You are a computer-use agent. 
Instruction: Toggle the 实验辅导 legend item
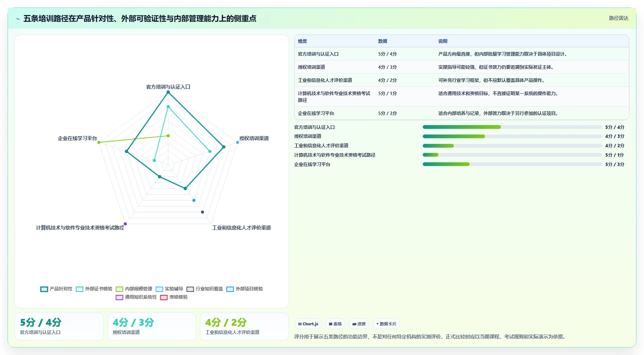pos(169,289)
